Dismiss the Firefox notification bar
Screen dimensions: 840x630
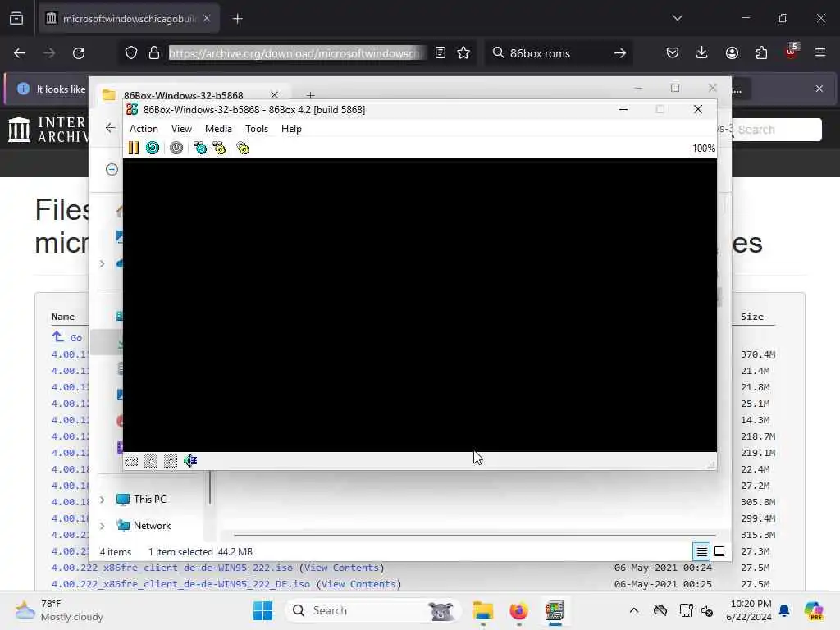(819, 89)
